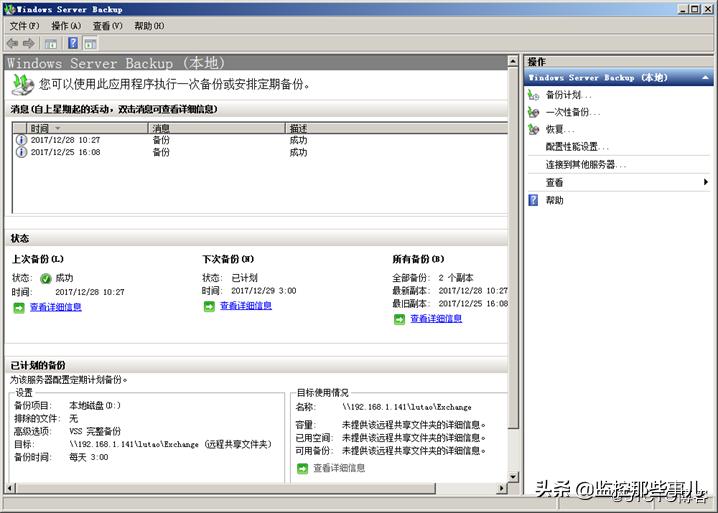Select 备份计划... in the action pane
The height and width of the screenshot is (513, 718).
point(569,95)
